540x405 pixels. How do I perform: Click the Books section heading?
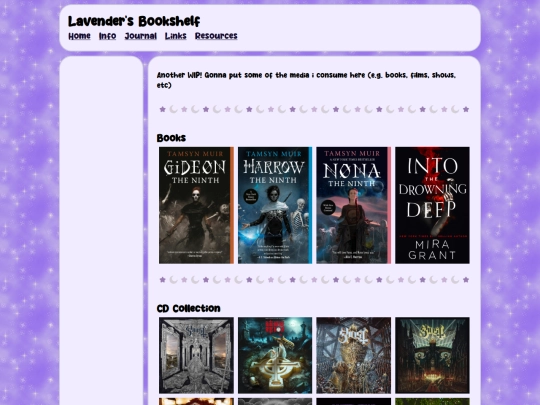click(171, 138)
